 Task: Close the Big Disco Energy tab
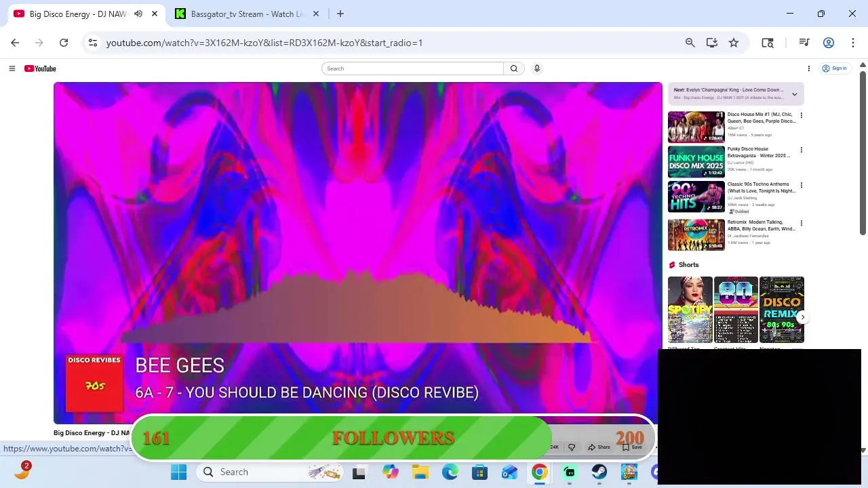(x=155, y=14)
